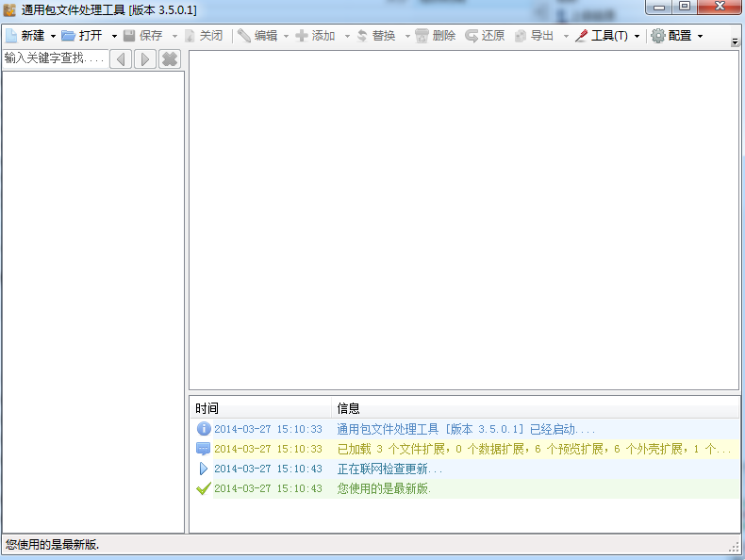Open the 编辑 dropdown arrow
This screenshot has width=745, height=560.
286,36
